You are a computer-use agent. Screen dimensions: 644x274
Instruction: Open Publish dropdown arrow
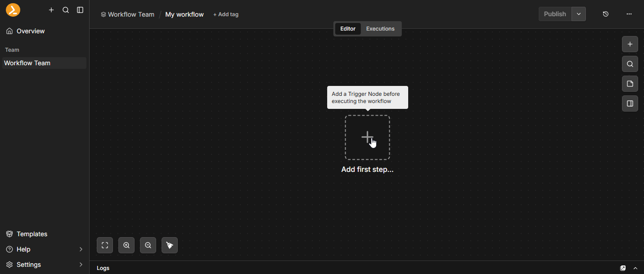pyautogui.click(x=579, y=14)
